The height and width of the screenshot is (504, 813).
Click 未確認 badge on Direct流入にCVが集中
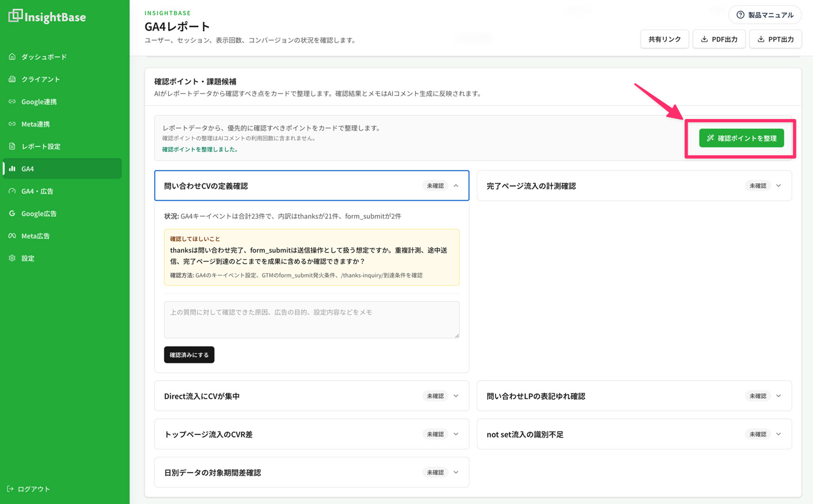click(x=435, y=396)
